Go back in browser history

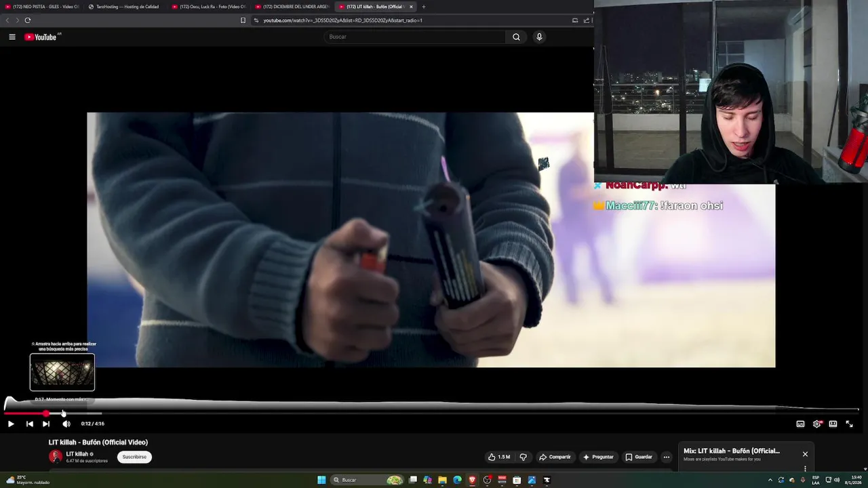[x=7, y=20]
